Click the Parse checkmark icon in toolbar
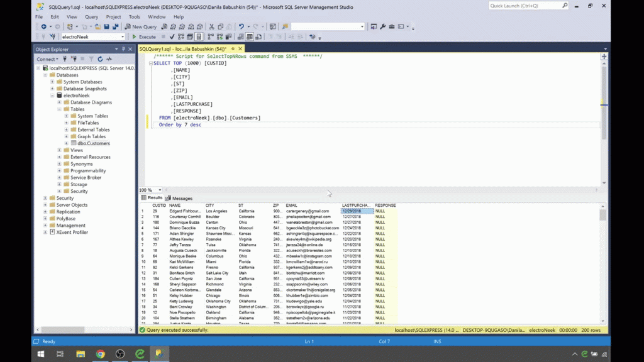This screenshot has height=362, width=644. coord(172,37)
